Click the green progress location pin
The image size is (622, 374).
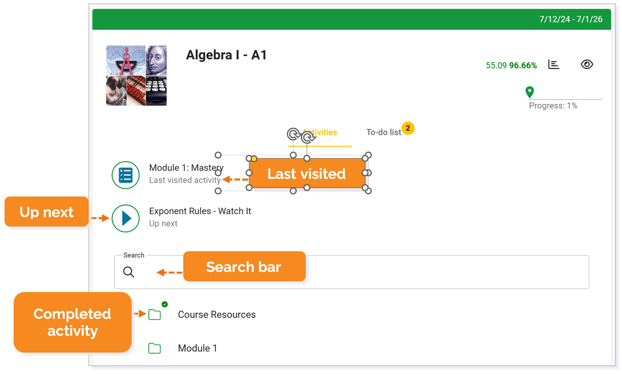click(529, 92)
